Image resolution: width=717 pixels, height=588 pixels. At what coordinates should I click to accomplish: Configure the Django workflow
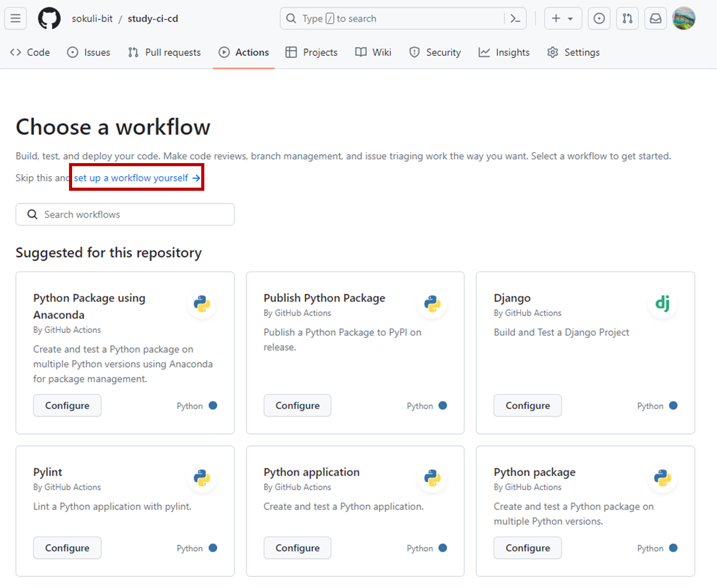(528, 406)
